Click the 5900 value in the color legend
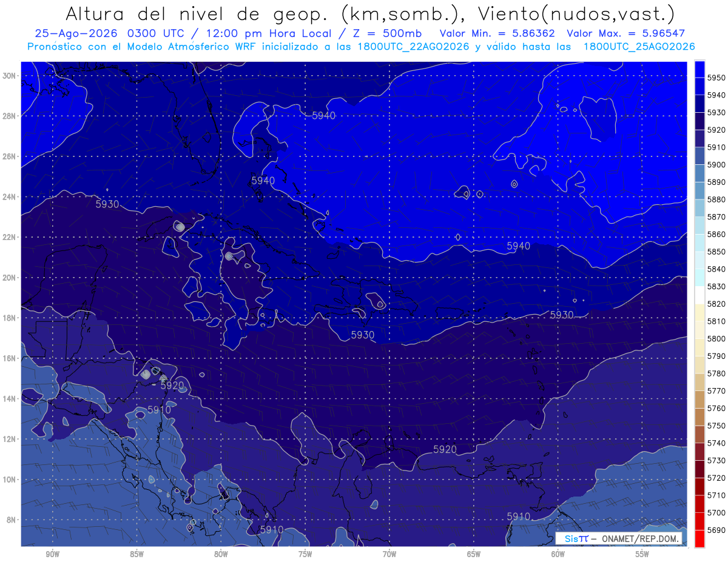The image size is (728, 562). (x=716, y=164)
